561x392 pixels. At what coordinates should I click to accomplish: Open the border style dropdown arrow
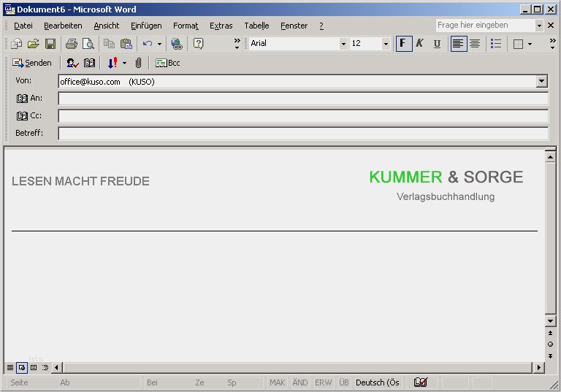(530, 44)
